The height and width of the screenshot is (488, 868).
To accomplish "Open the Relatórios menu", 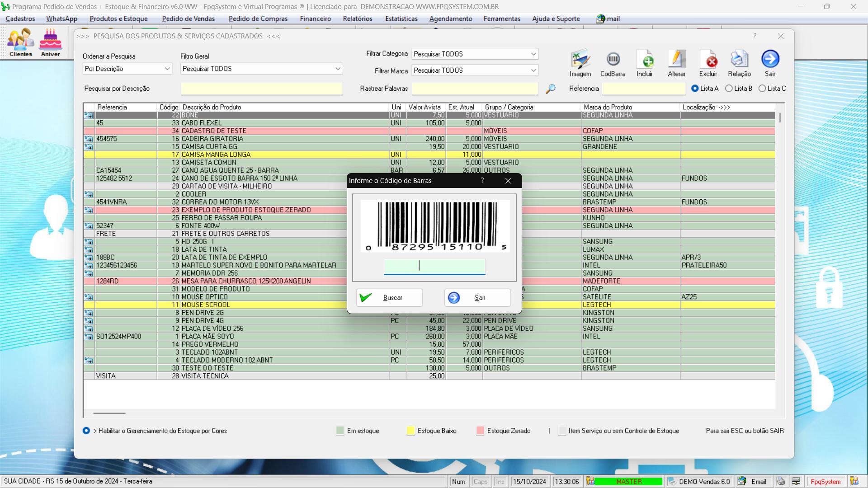I will 358,19.
